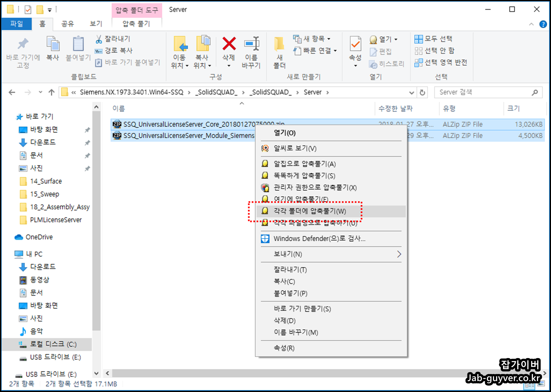Choose Copy (복사) in context menu
551x392 pixels.
331,282
